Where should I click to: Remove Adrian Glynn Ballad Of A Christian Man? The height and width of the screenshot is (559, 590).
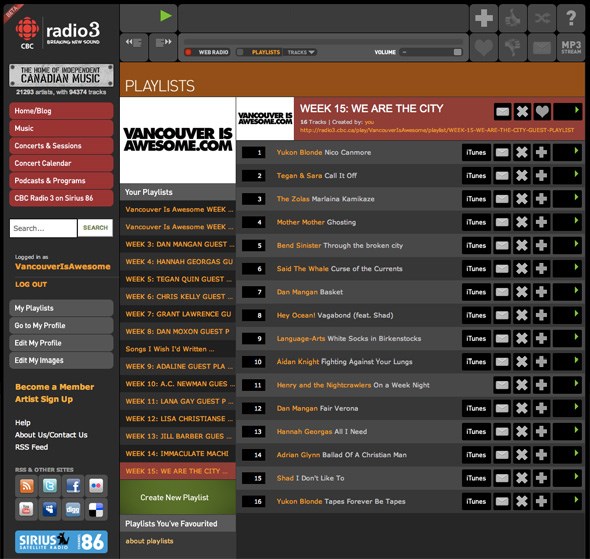tap(522, 455)
